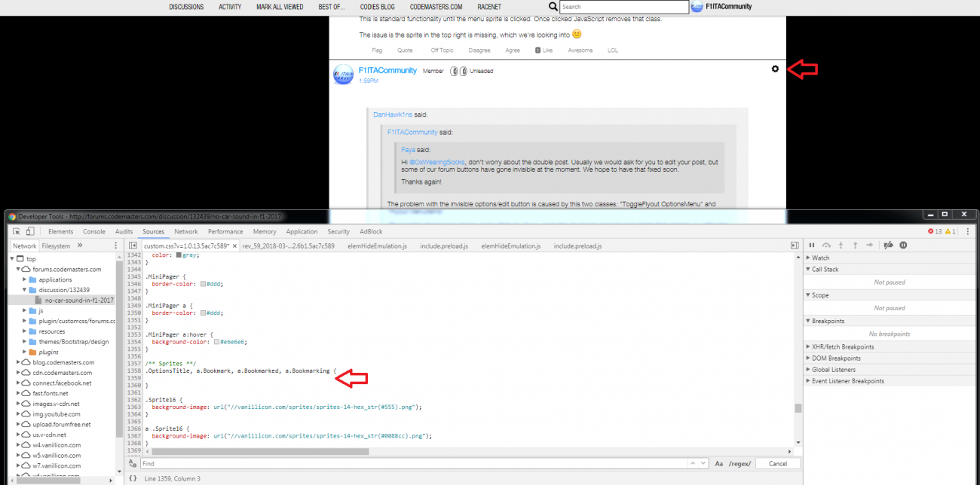
Task: Switch to the Console tab
Action: (94, 232)
